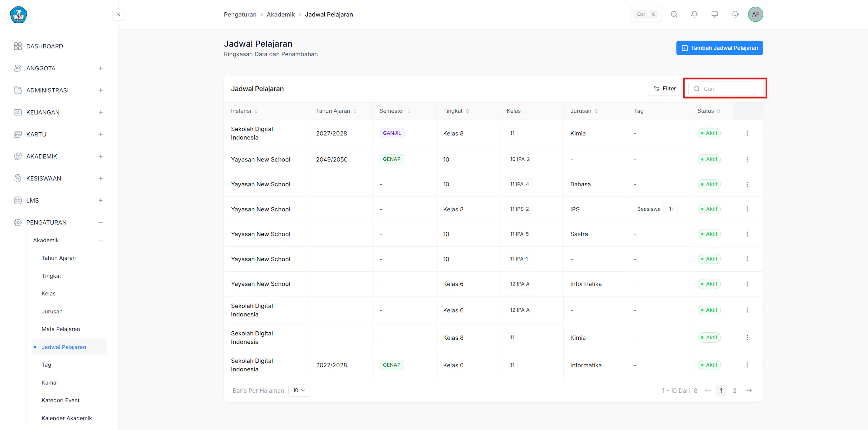The height and width of the screenshot is (430, 868).
Task: Open the headset support icon
Action: [x=735, y=14]
